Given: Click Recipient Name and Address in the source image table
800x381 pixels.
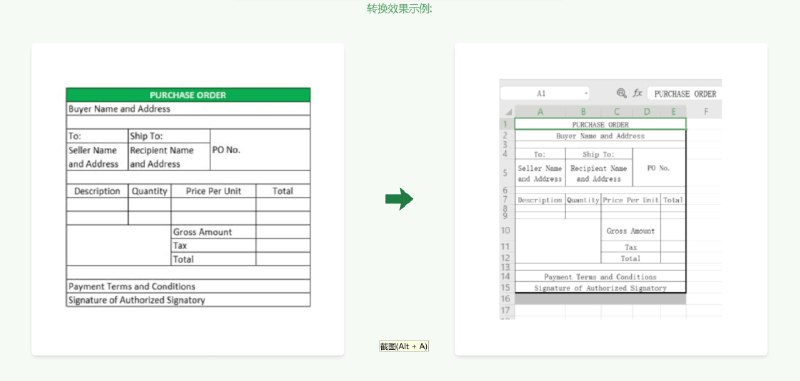Looking at the screenshot, I should pos(169,157).
